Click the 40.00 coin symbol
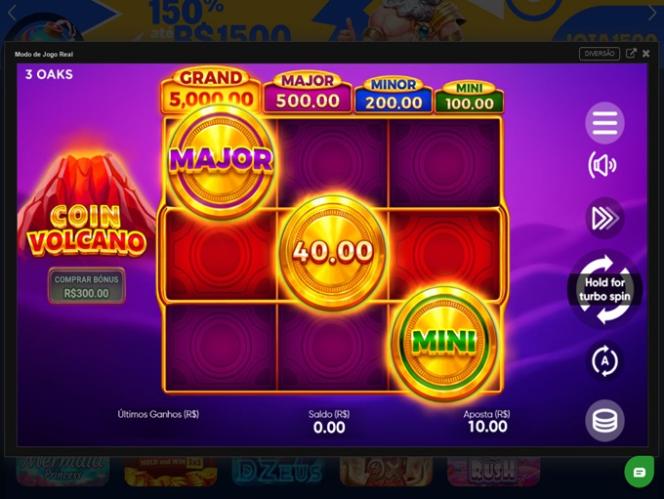Image resolution: width=664 pixels, height=499 pixels. [333, 251]
